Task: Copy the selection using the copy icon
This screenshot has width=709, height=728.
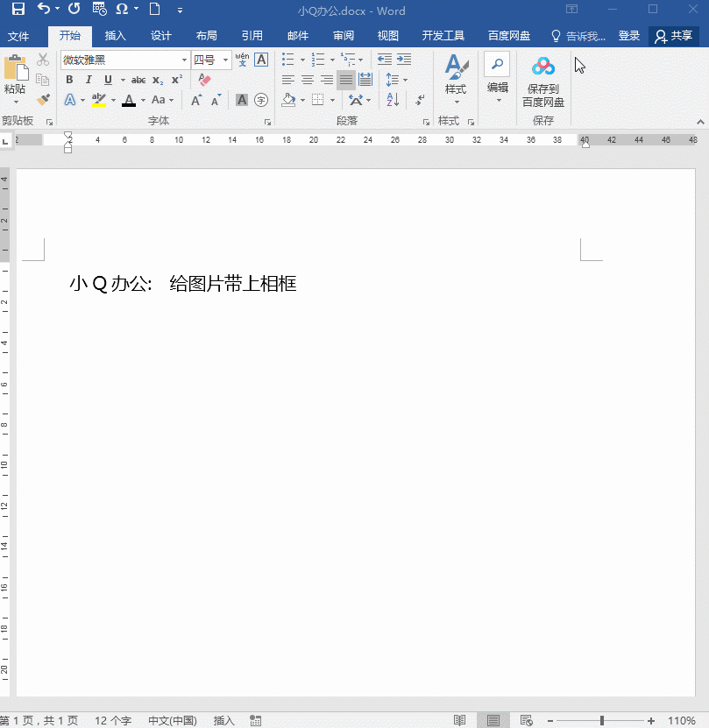Action: click(42, 80)
